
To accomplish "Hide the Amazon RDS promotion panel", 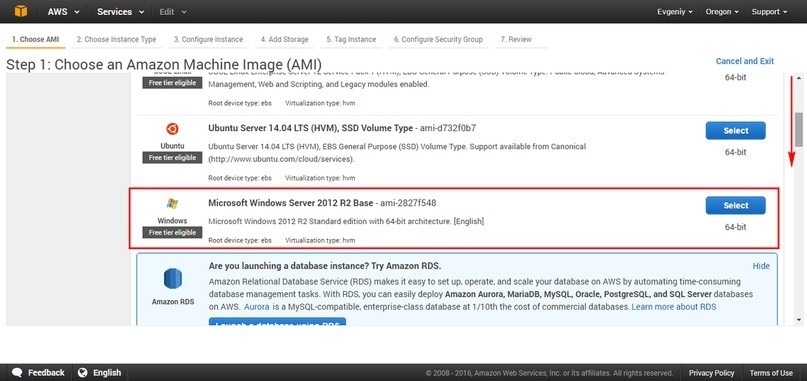I will [x=761, y=266].
